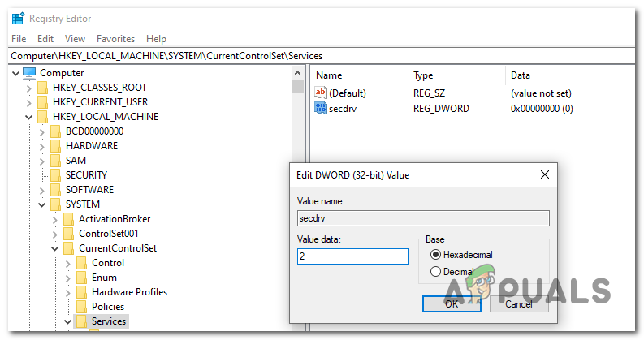This screenshot has height=340, width=644.
Task: Click the Control folder icon
Action: click(82, 263)
